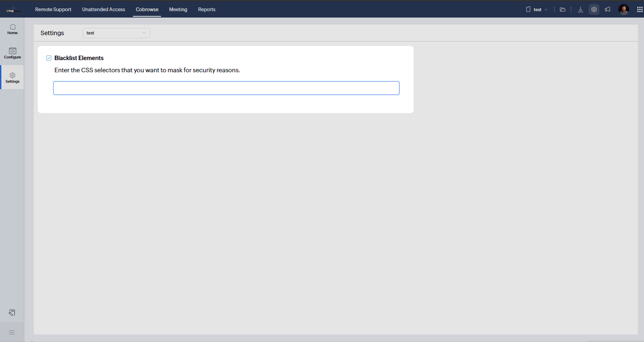This screenshot has width=644, height=342.
Task: Collapse the sidebar with hamburger icon
Action: 12,332
